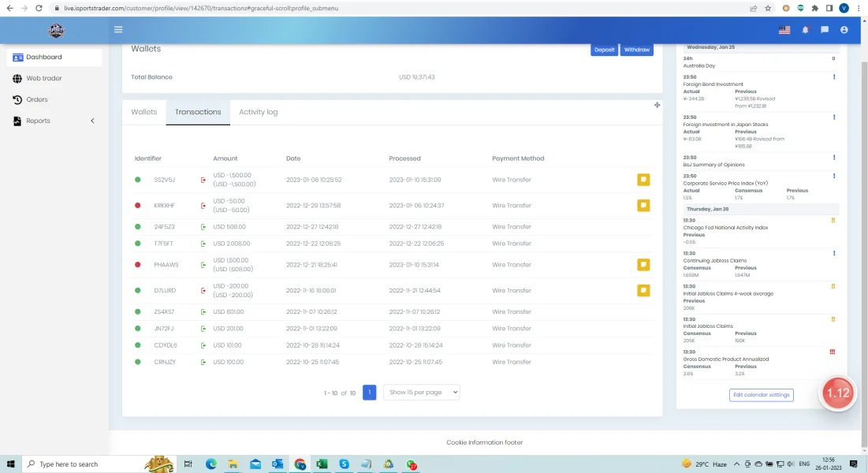Open the Show 15 per page dropdown
The image size is (868, 473).
(421, 392)
